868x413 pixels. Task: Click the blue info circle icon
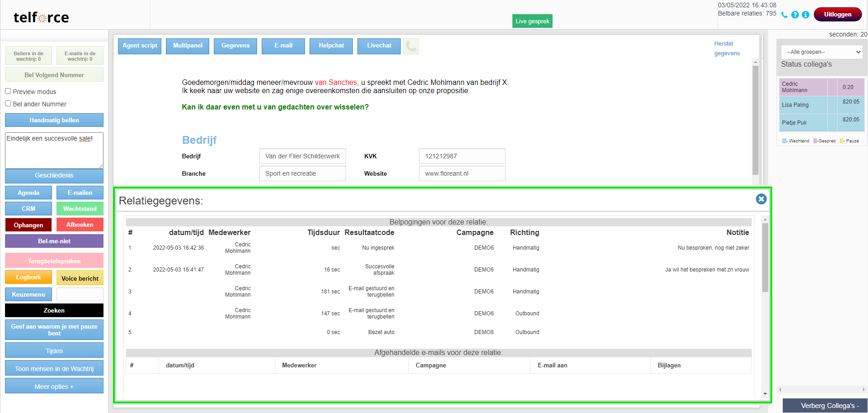806,15
